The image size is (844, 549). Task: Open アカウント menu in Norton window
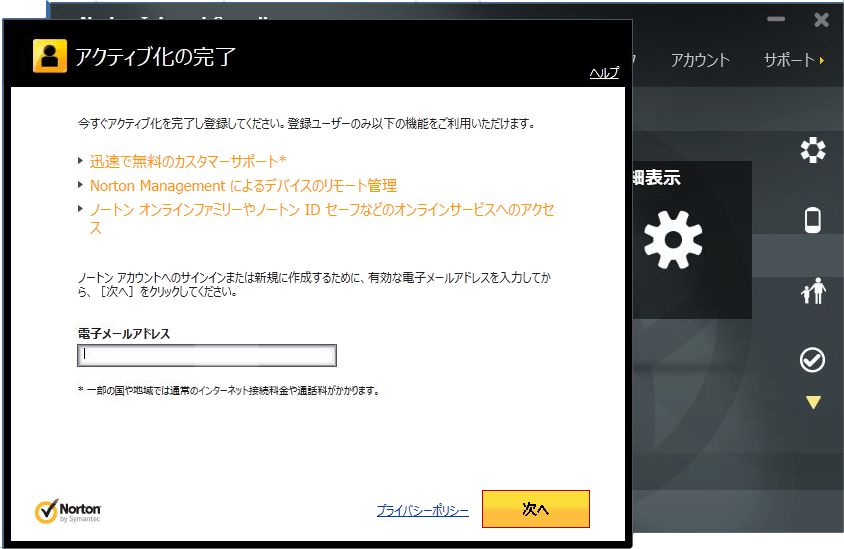click(x=700, y=60)
